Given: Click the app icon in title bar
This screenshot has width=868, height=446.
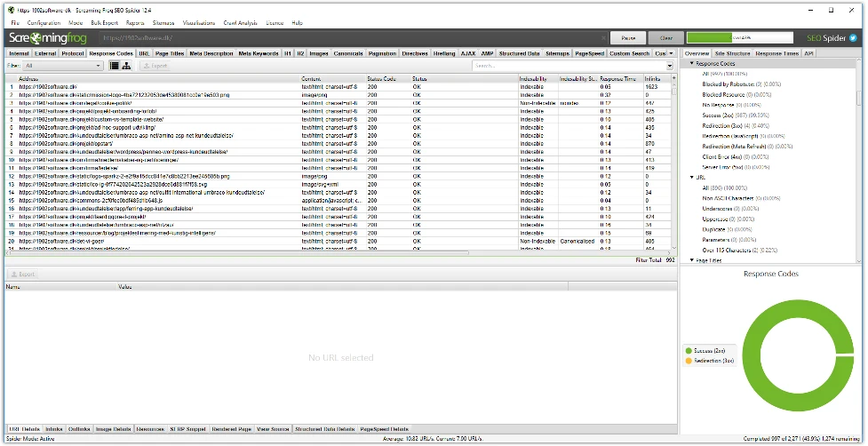Looking at the screenshot, I should (11, 10).
